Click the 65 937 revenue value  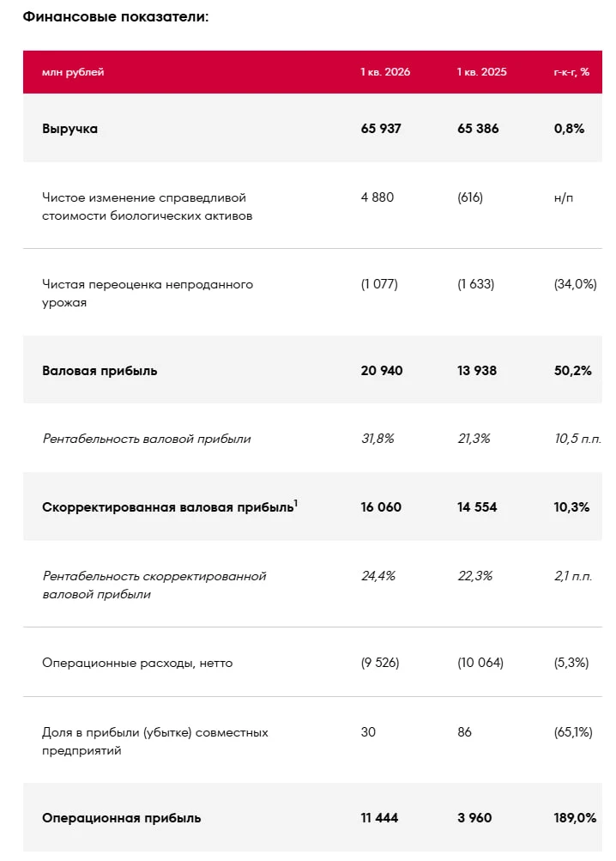381,129
